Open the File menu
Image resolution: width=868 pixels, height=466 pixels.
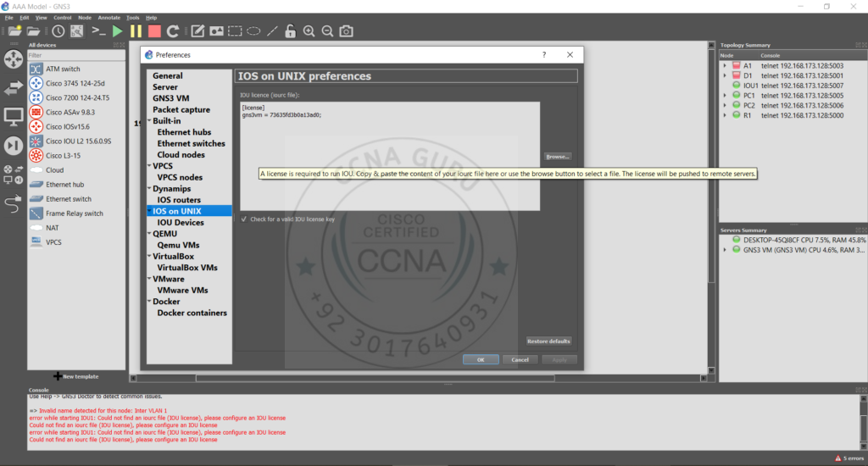point(8,18)
